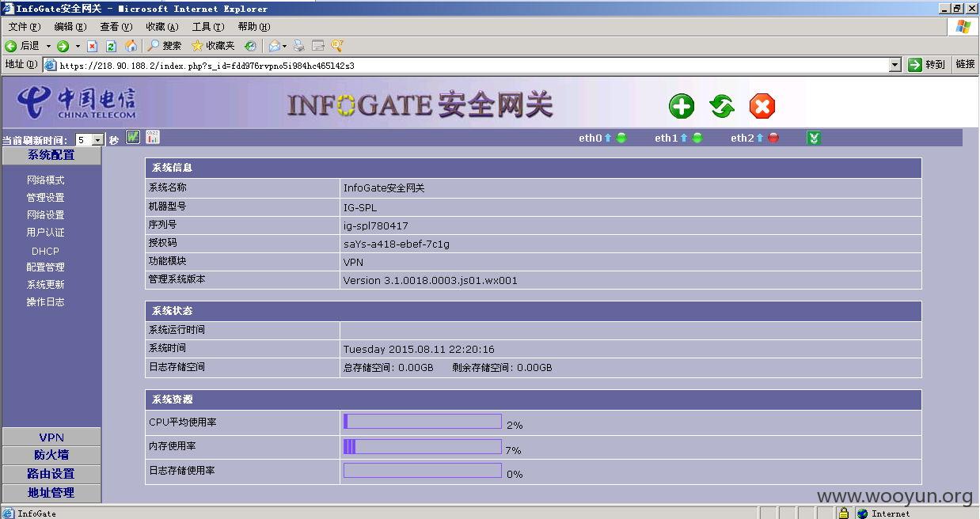Click the IE Mail icon

pos(274,46)
